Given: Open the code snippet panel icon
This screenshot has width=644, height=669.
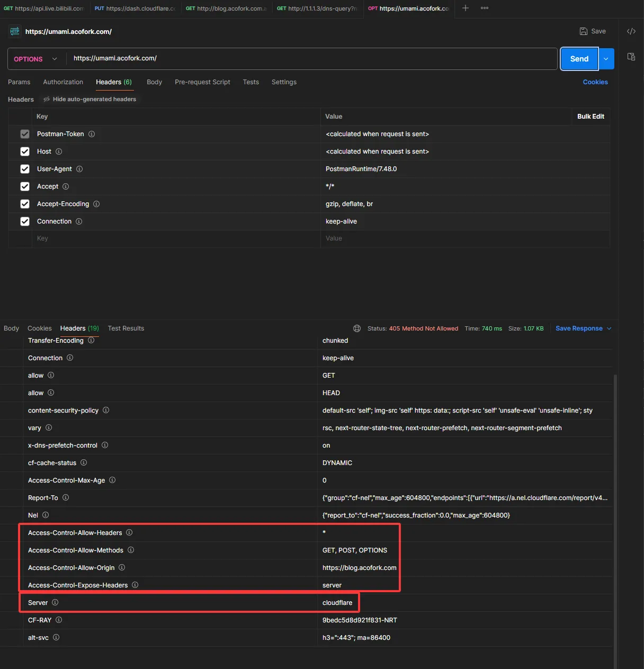Looking at the screenshot, I should click(x=631, y=31).
